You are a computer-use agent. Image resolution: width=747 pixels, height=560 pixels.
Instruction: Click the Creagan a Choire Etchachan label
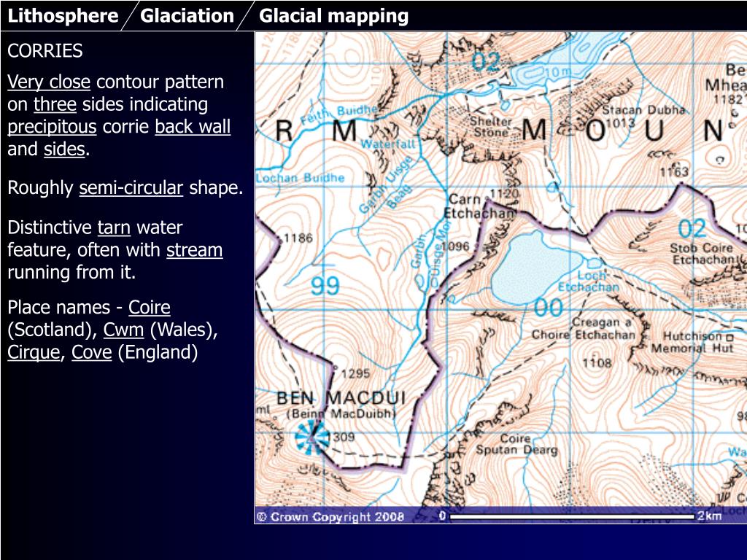point(584,329)
